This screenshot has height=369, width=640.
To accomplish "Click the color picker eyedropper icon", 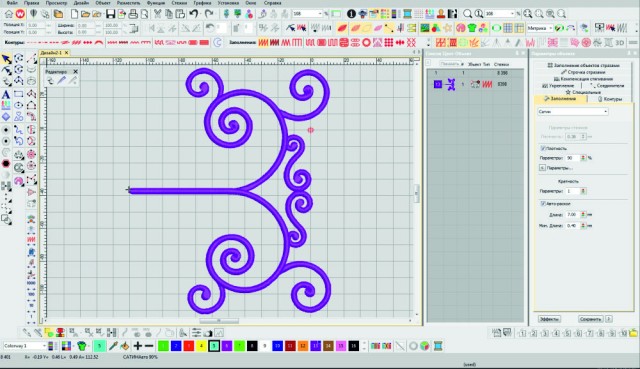I will coord(113,346).
